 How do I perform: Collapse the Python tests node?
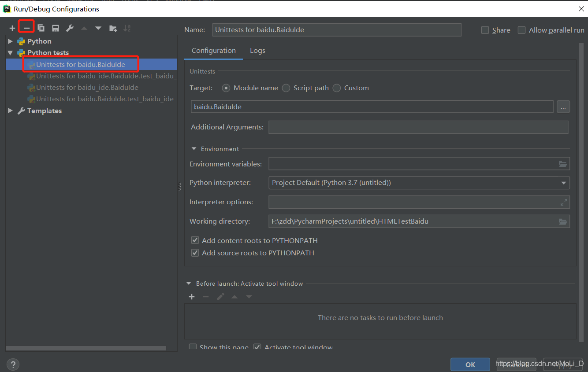pos(10,53)
